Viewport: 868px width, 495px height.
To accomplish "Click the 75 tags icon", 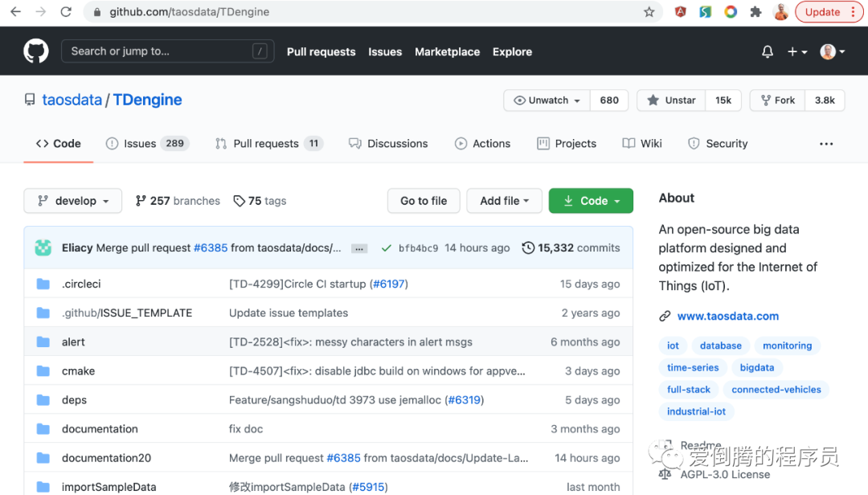I will [239, 201].
